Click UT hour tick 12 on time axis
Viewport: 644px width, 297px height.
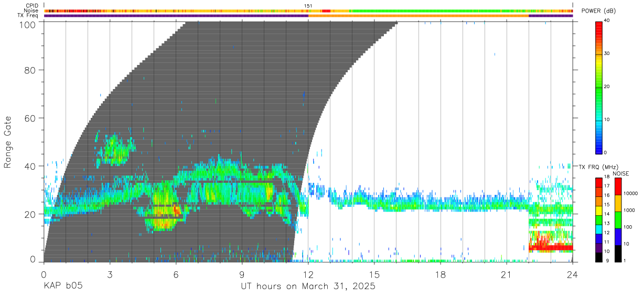tap(308, 275)
